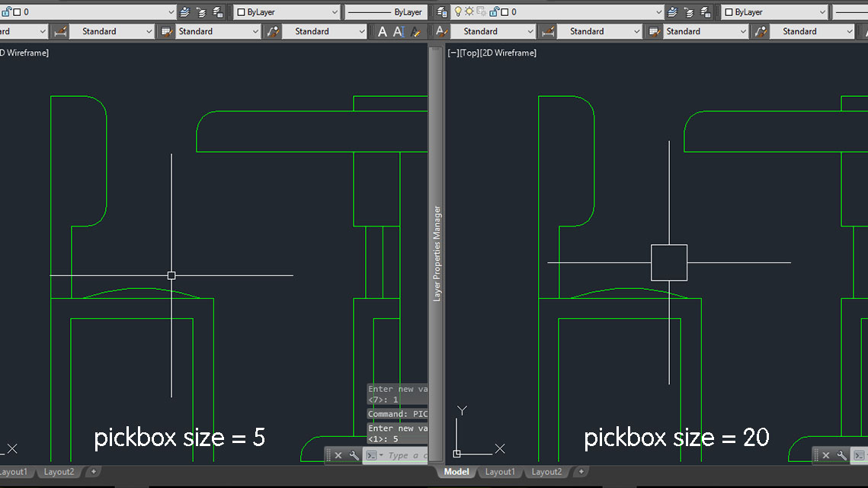868x488 pixels.
Task: Click layer 0 color square in right window
Action: coord(504,12)
